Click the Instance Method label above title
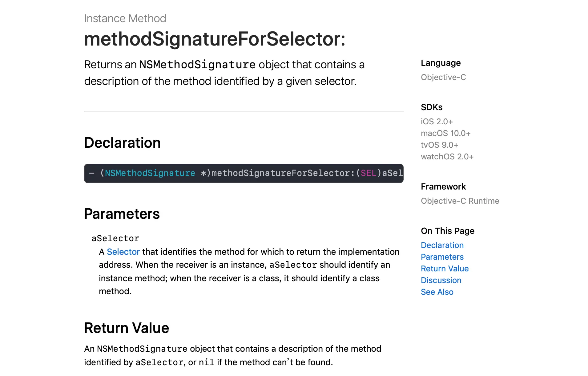The height and width of the screenshot is (376, 588). point(125,18)
